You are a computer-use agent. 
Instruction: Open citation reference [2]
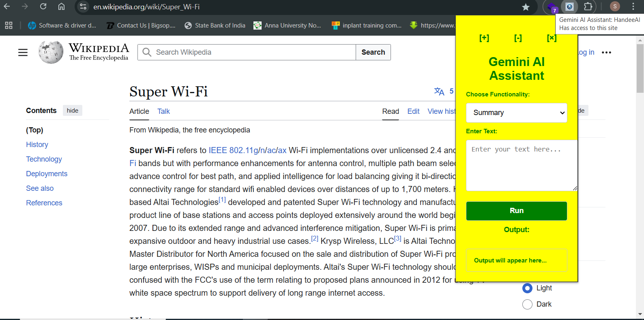click(x=315, y=238)
